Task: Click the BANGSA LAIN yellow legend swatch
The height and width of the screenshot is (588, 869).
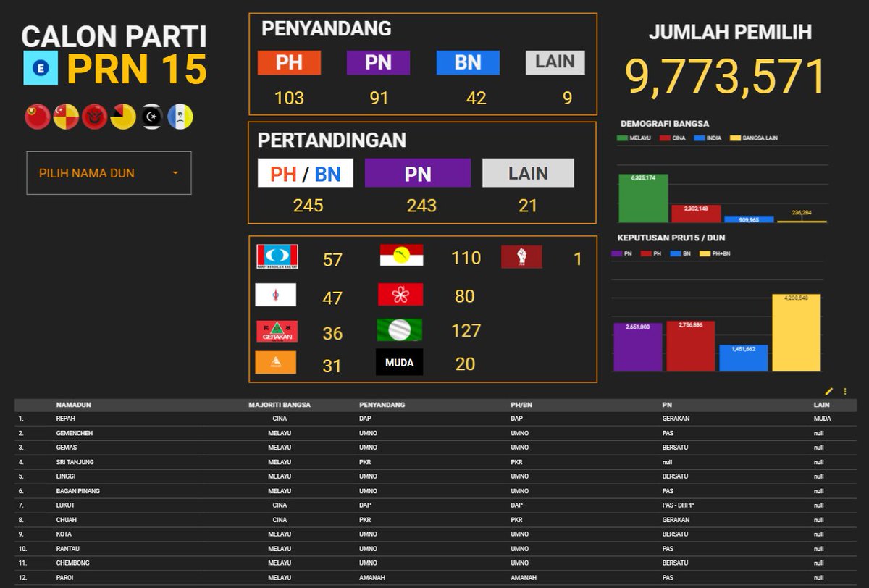Action: [x=735, y=138]
